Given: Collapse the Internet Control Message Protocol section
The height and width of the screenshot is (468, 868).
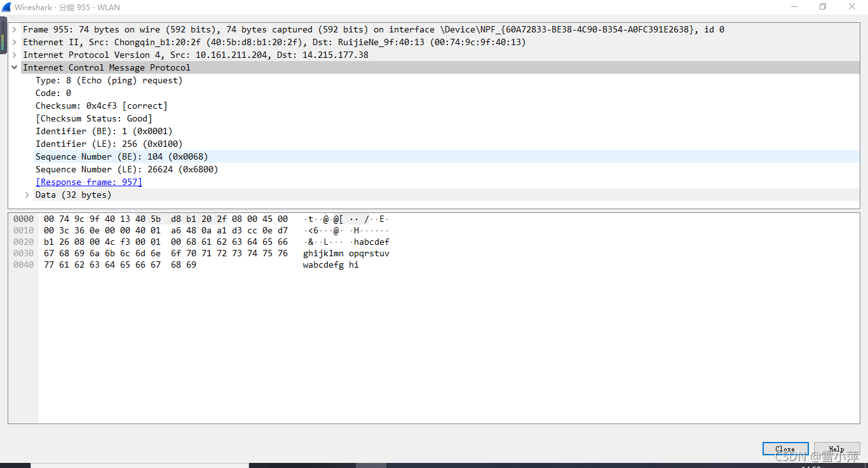Looking at the screenshot, I should pos(14,67).
